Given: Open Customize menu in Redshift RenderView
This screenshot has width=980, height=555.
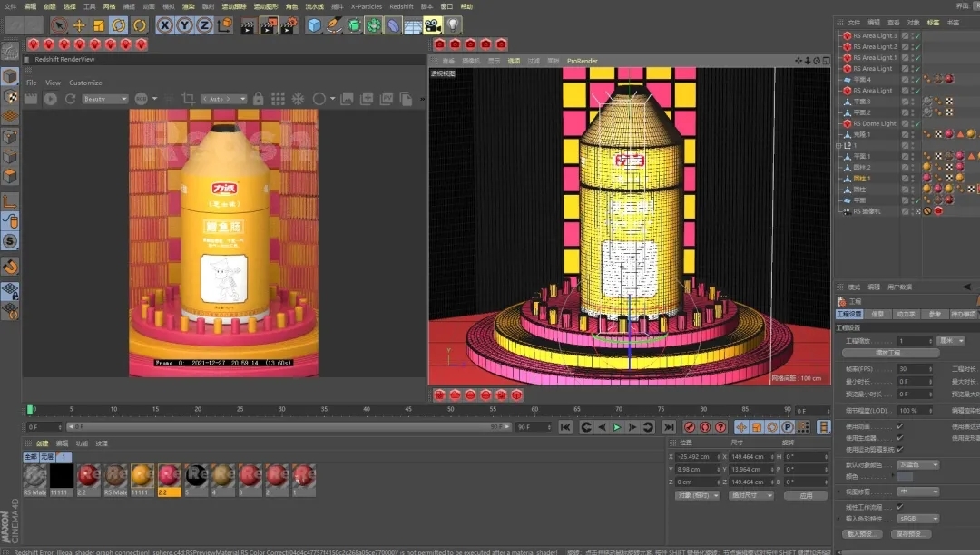Looking at the screenshot, I should pyautogui.click(x=85, y=83).
